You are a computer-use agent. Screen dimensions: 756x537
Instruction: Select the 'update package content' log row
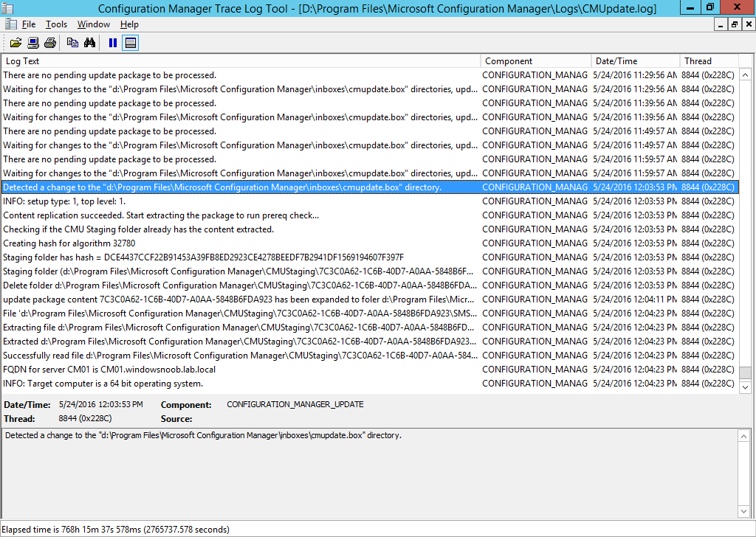pyautogui.click(x=371, y=299)
